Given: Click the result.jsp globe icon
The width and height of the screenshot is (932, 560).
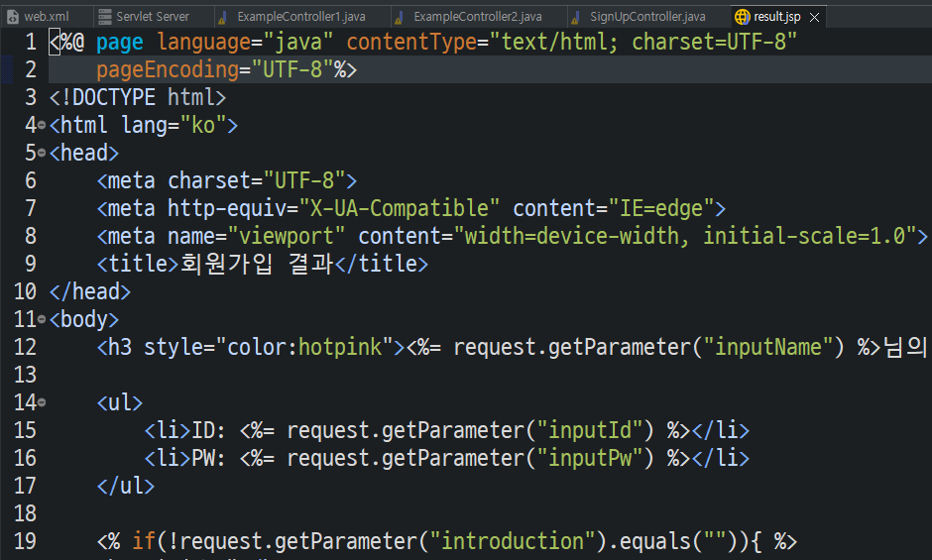Looking at the screenshot, I should [743, 17].
